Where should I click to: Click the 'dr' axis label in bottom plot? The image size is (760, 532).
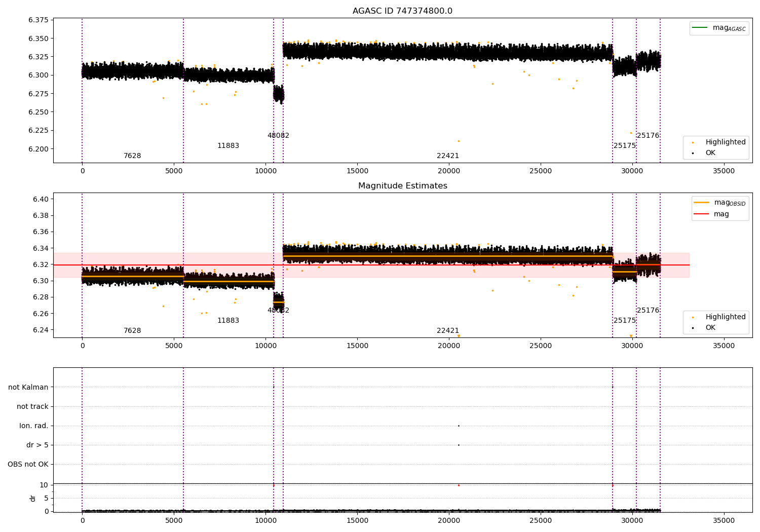[33, 498]
